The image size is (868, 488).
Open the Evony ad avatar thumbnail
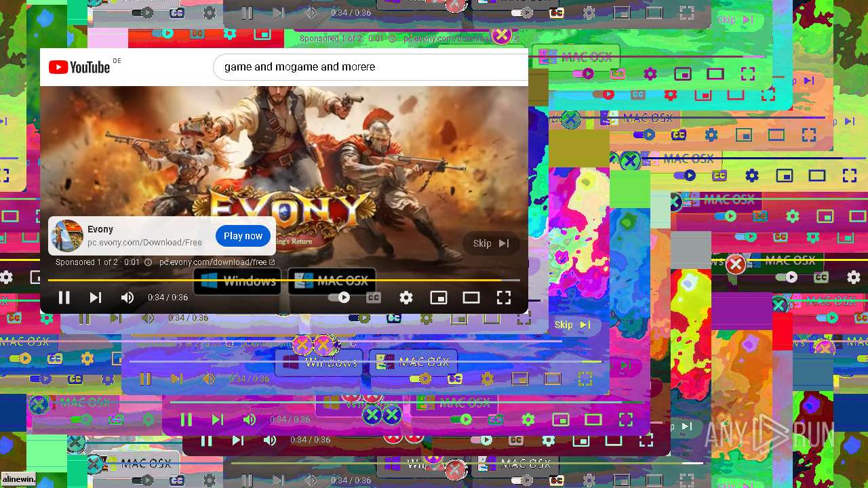pos(67,236)
